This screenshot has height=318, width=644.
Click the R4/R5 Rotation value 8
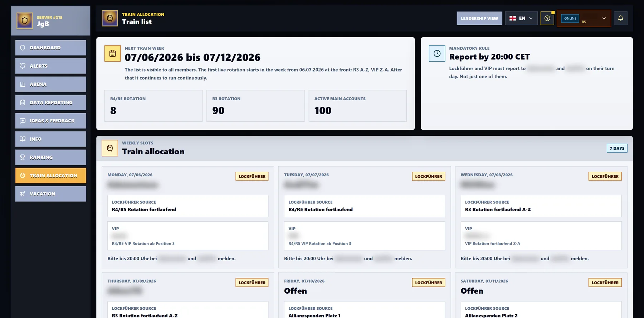coord(113,111)
